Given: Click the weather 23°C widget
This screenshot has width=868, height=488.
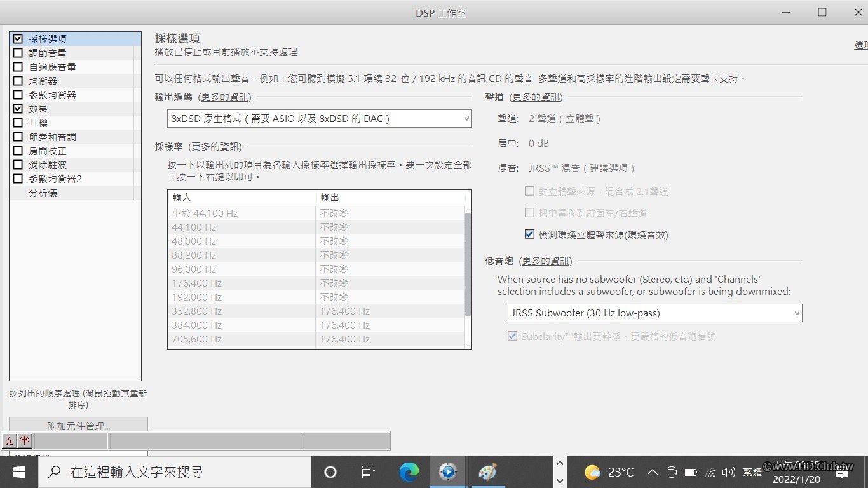Looking at the screenshot, I should 609,472.
